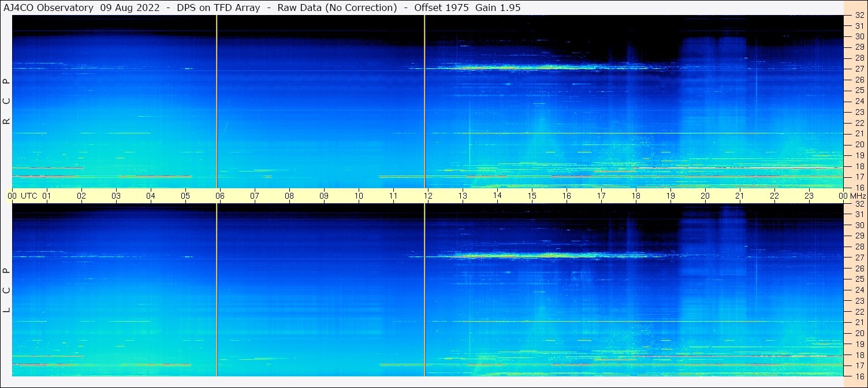Click the 14 hour tick label
This screenshot has height=388, width=868.
[x=497, y=196]
